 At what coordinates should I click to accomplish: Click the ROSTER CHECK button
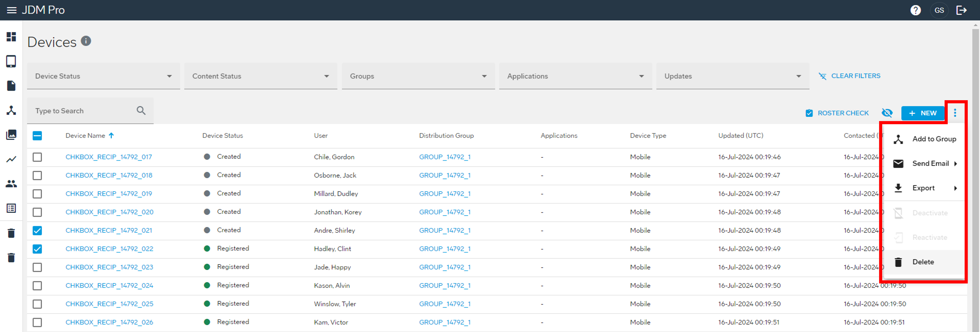pyautogui.click(x=837, y=113)
